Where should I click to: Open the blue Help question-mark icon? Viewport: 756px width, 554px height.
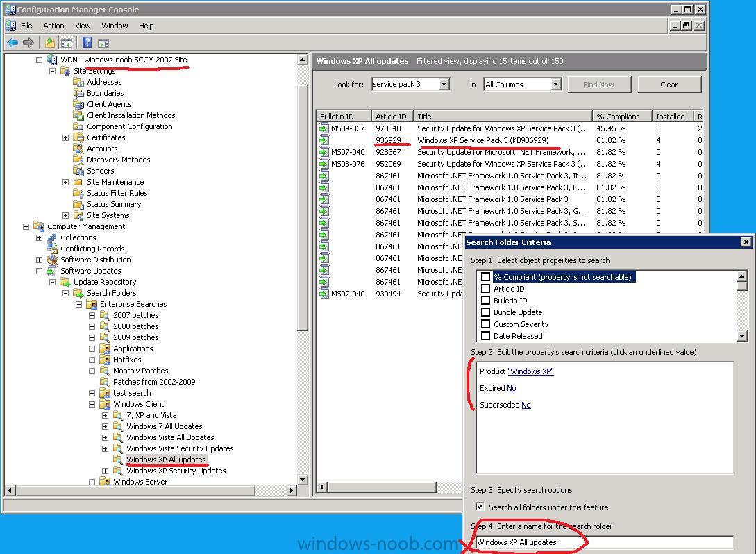point(87,42)
